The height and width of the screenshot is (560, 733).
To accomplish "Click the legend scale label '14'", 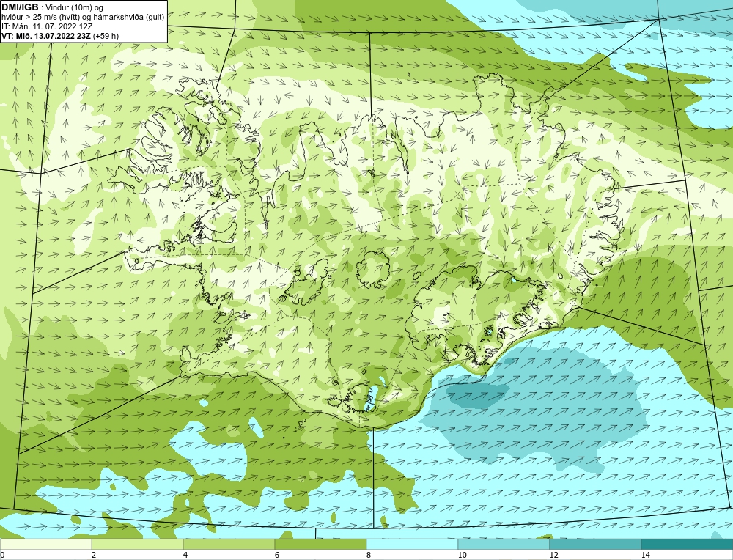I will (646, 555).
